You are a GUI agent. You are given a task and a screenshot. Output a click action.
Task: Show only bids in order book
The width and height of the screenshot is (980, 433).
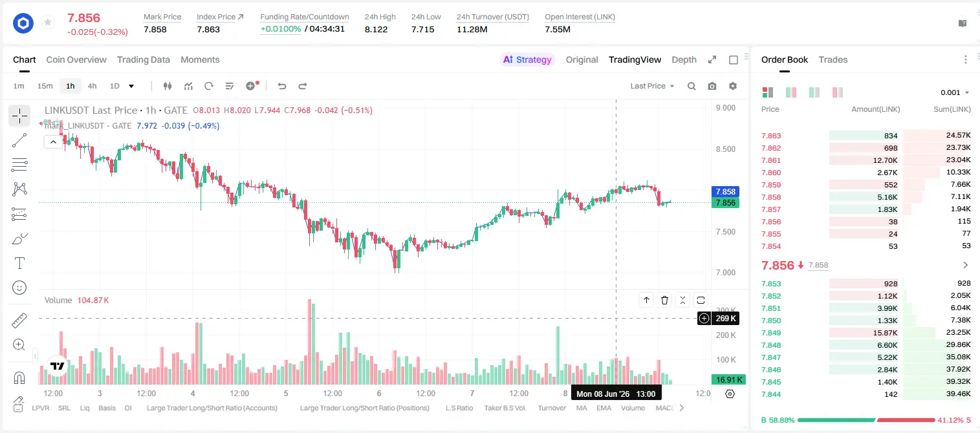tap(814, 92)
